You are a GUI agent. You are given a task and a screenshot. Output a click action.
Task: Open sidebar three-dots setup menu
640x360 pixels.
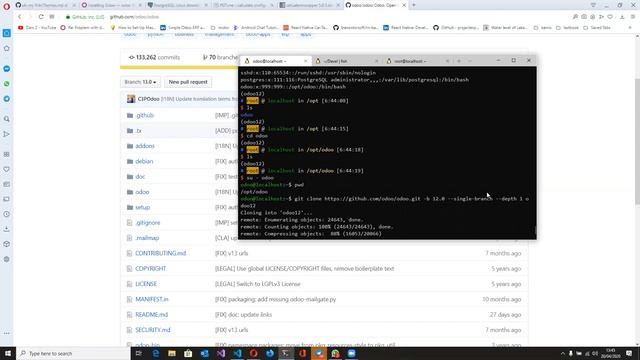pyautogui.click(x=7, y=333)
